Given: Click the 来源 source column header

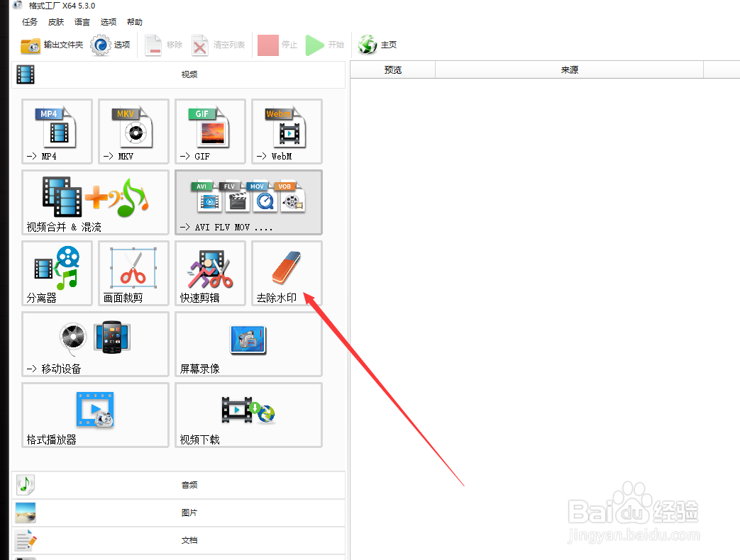Looking at the screenshot, I should [x=569, y=69].
